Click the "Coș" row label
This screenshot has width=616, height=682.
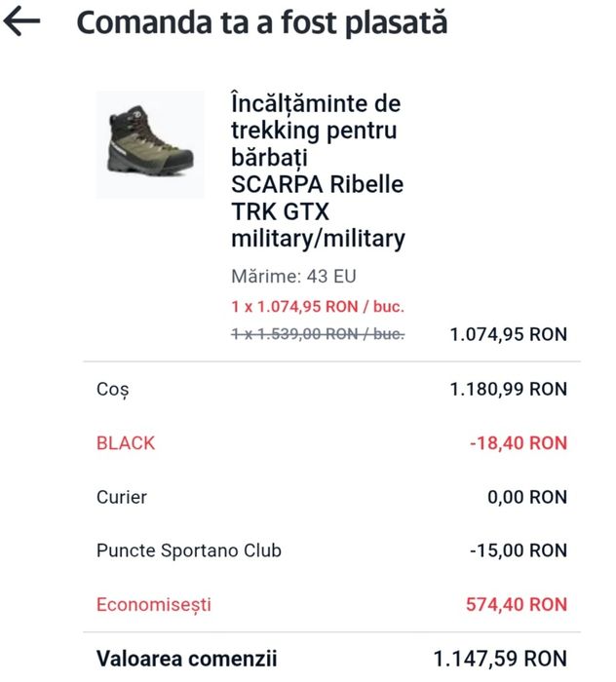click(112, 390)
